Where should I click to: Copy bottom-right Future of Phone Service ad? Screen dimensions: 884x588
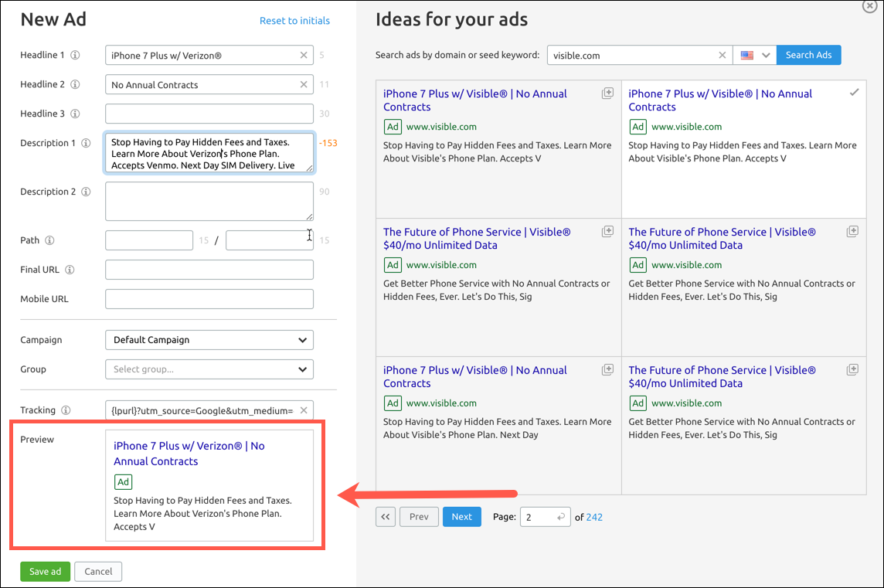[x=852, y=369]
